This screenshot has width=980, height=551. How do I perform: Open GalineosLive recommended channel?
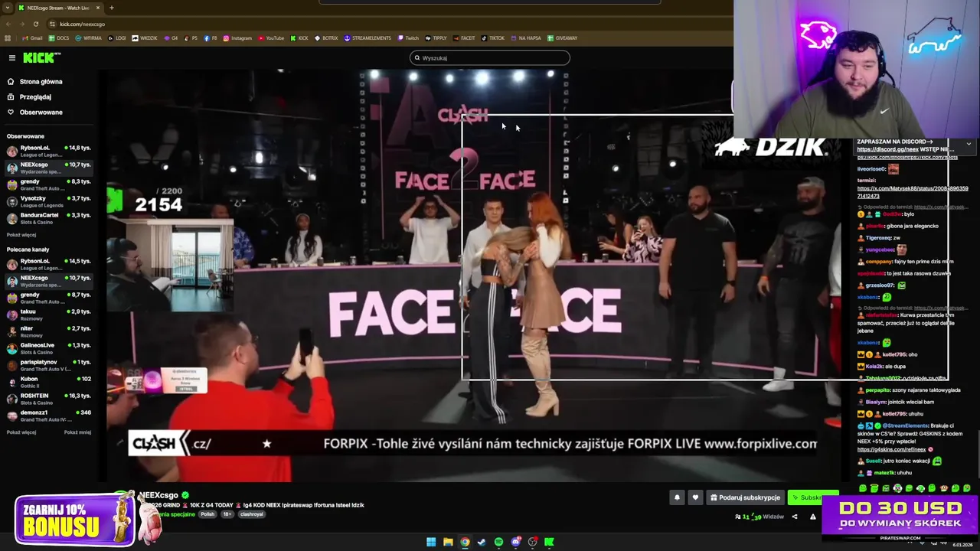pos(47,347)
